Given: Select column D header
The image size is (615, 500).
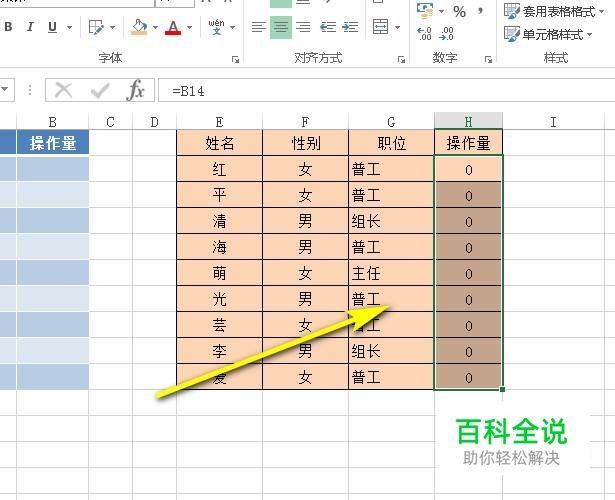Looking at the screenshot, I should point(155,122).
